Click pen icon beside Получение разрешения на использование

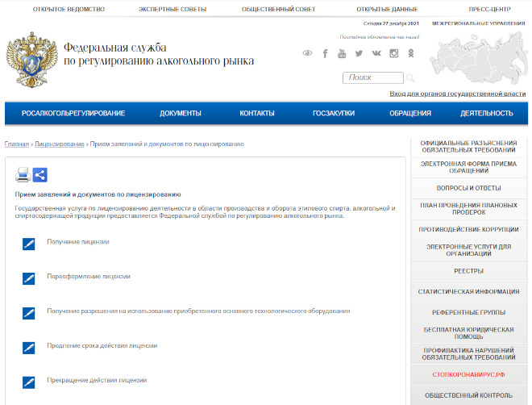[29, 313]
